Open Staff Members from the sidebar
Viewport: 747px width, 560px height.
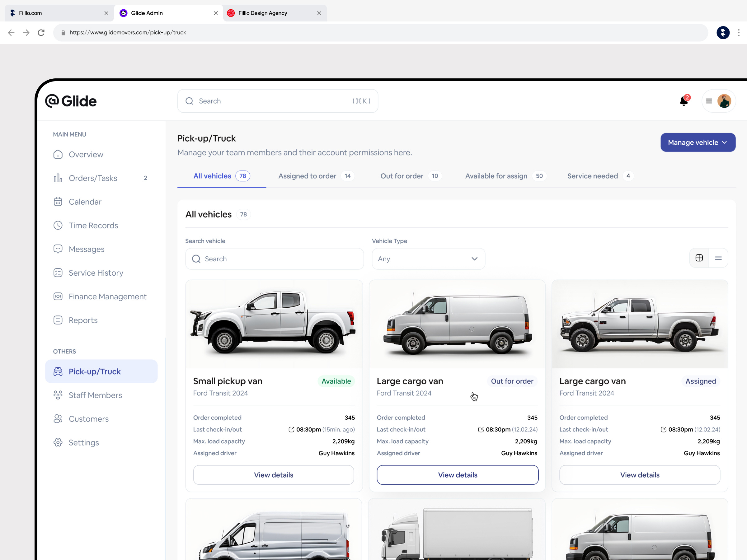95,395
